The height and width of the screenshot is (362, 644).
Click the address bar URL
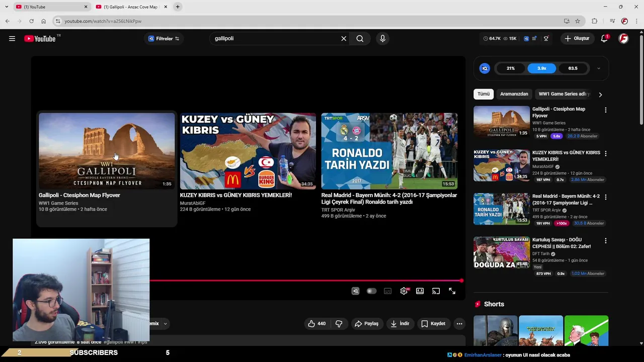[103, 21]
